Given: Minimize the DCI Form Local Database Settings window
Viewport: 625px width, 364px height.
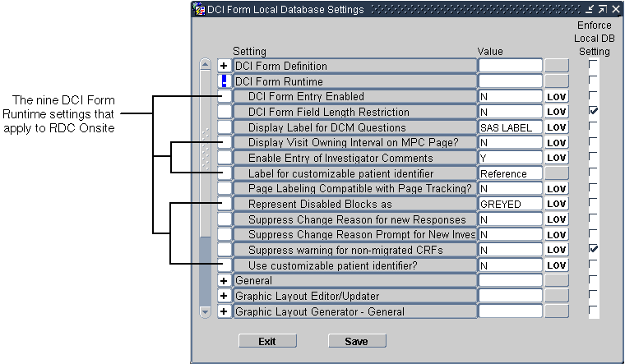Looking at the screenshot, I should tap(590, 9).
